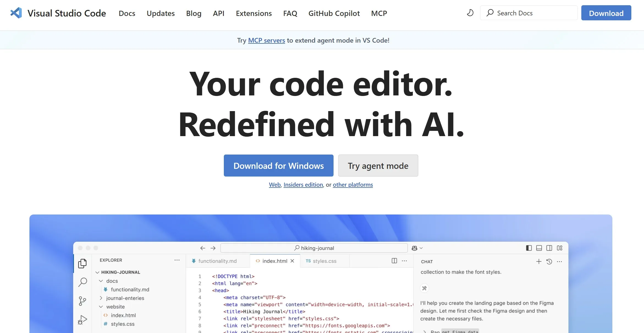The height and width of the screenshot is (333, 644).
Task: Click the new chat plus icon
Action: coord(539,262)
